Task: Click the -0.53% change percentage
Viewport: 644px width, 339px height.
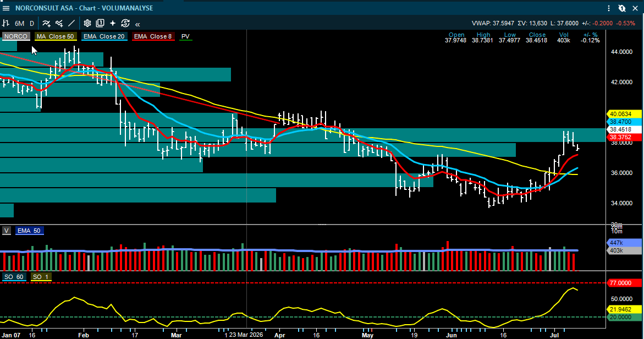Action: click(625, 24)
